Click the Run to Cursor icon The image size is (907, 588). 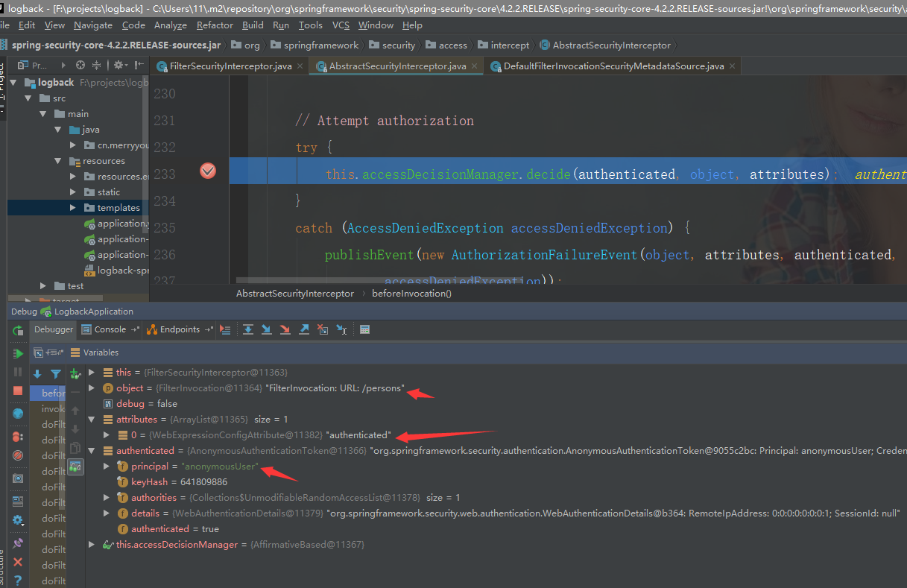pyautogui.click(x=340, y=329)
